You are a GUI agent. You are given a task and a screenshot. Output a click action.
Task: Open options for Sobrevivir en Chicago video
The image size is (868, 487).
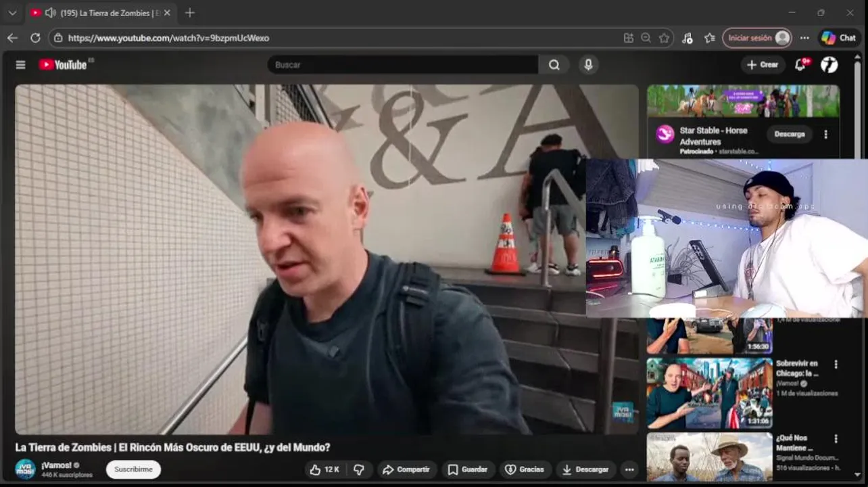click(x=836, y=364)
